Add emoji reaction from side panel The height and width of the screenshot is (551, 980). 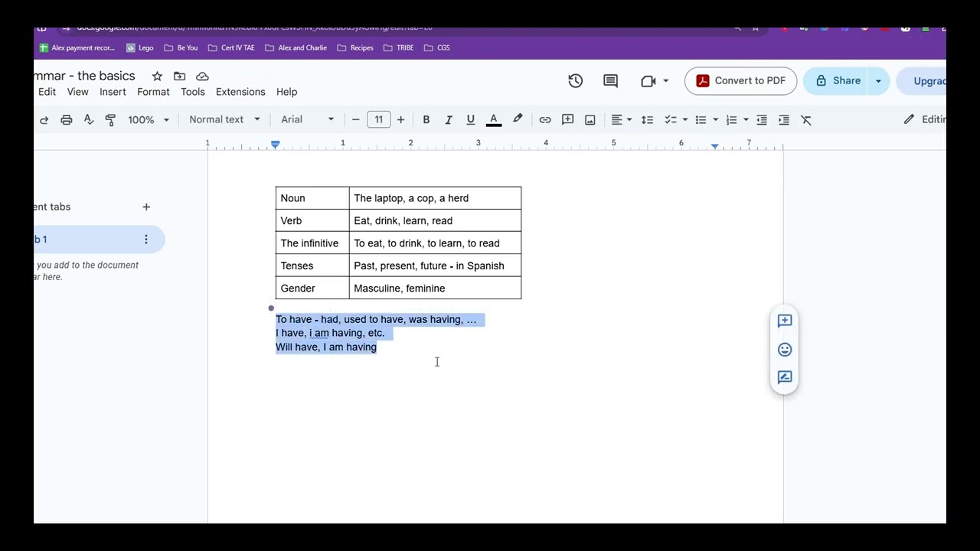[x=785, y=350]
